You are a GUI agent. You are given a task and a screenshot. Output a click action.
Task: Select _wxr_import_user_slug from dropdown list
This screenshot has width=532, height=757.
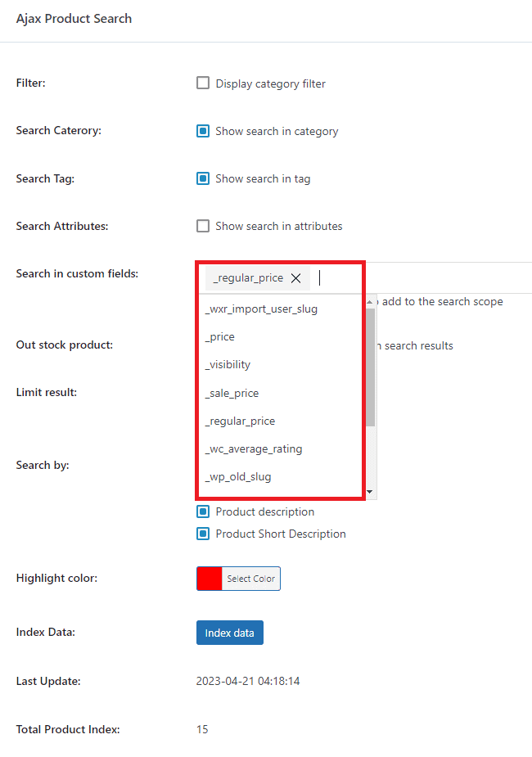point(261,309)
